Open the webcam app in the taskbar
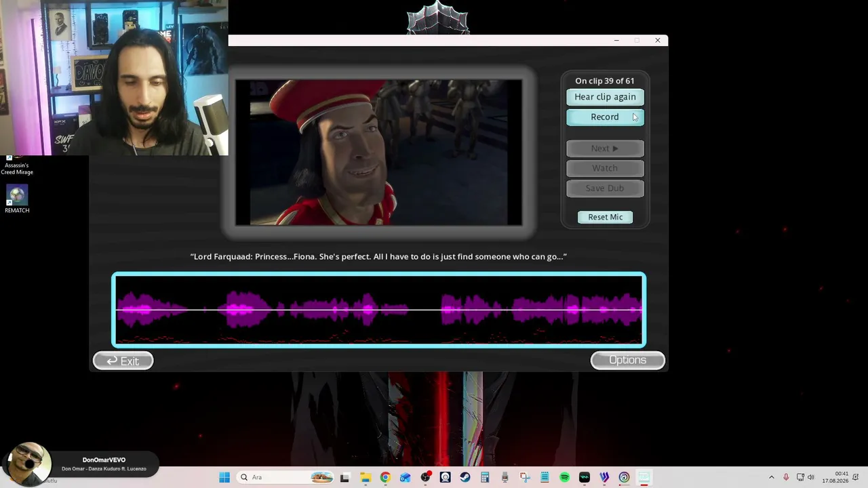 (445, 477)
